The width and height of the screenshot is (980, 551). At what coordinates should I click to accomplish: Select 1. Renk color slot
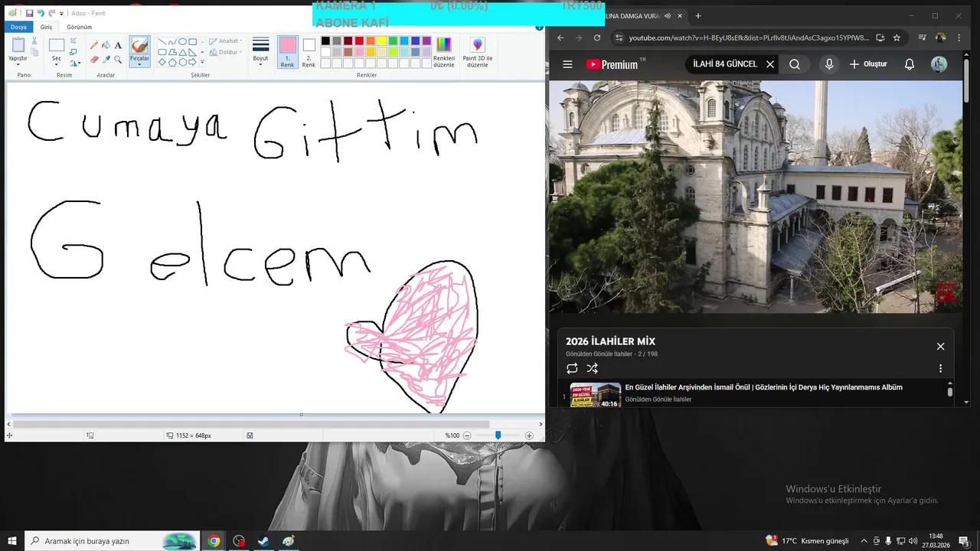[287, 52]
